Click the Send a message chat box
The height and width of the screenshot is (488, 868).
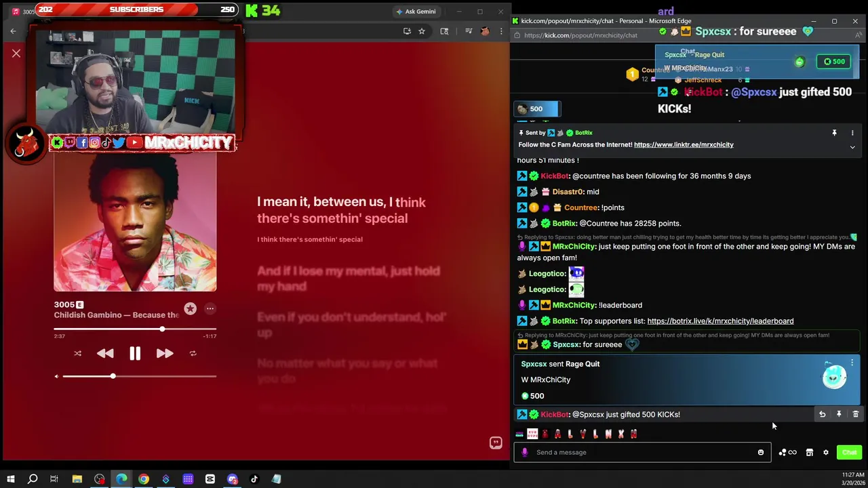[642, 452]
